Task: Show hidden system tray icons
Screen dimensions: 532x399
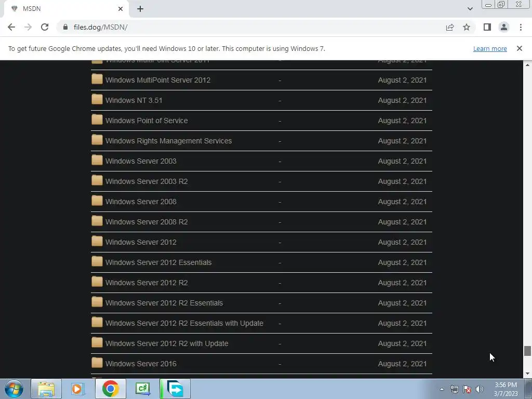Action: [442, 390]
